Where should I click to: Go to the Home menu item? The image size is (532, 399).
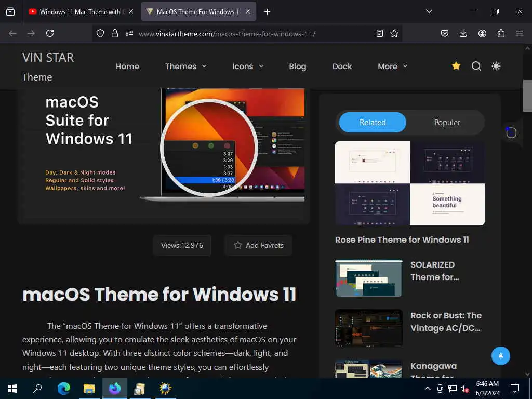(128, 66)
